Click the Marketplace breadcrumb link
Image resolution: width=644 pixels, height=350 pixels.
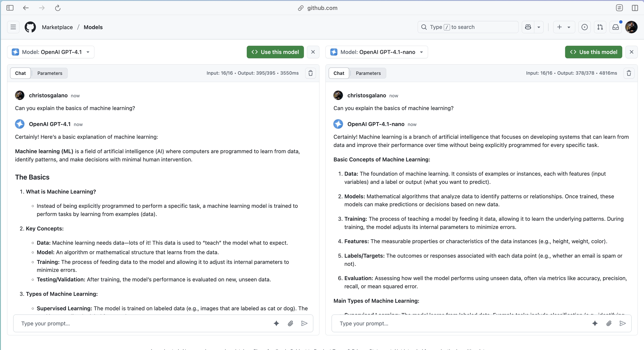57,27
